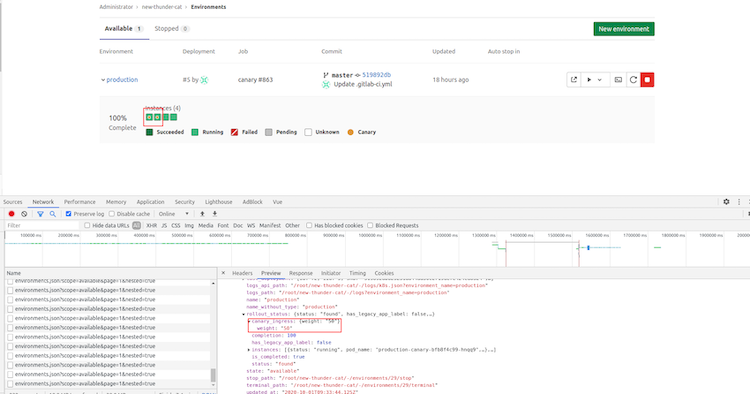Click the network Filter text field
The height and width of the screenshot is (394, 750).
coord(42,225)
